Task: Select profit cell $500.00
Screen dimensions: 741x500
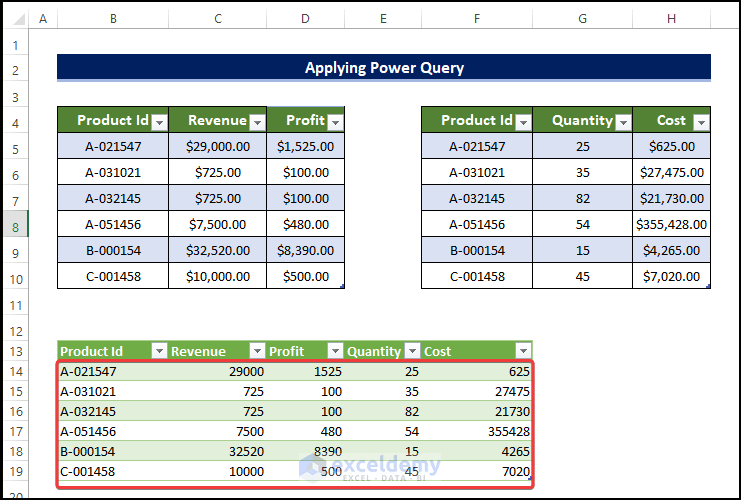Action: point(305,276)
